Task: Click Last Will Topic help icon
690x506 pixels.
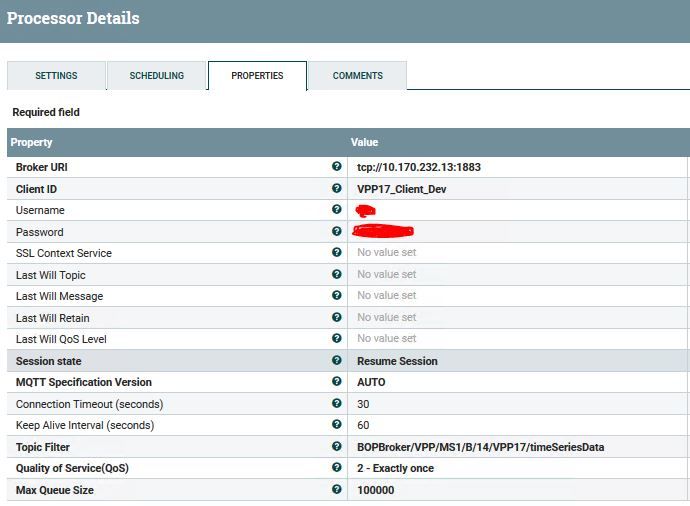Action: 337,275
